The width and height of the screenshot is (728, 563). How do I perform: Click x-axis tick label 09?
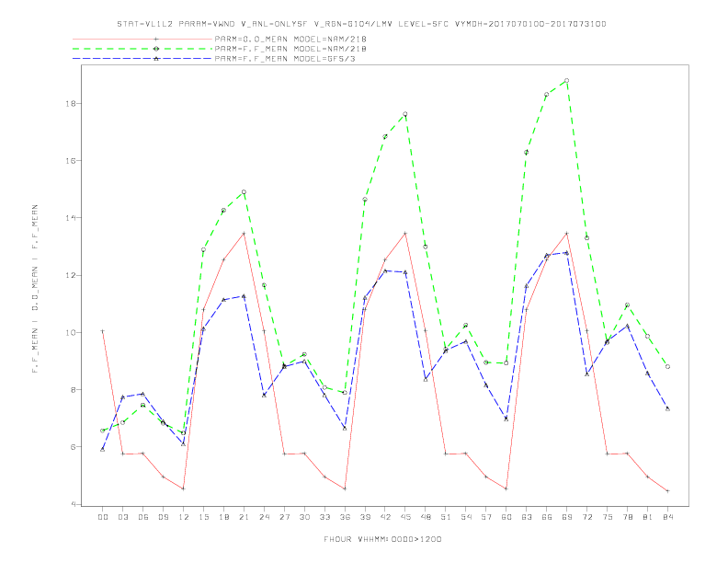(163, 517)
